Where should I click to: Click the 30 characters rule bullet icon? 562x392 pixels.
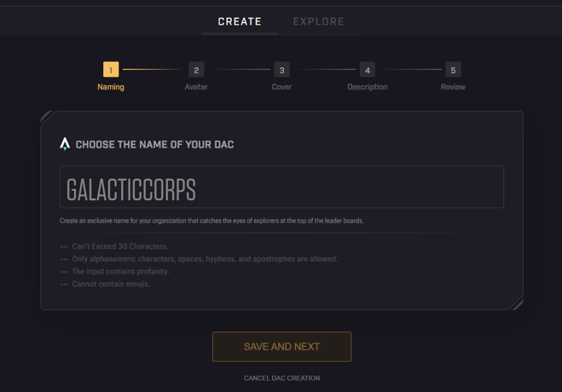pos(64,246)
